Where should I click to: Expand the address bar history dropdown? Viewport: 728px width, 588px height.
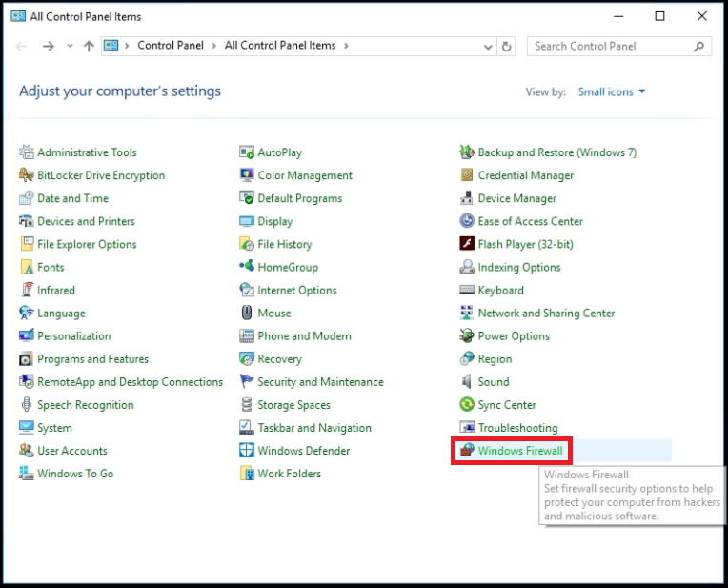point(488,46)
